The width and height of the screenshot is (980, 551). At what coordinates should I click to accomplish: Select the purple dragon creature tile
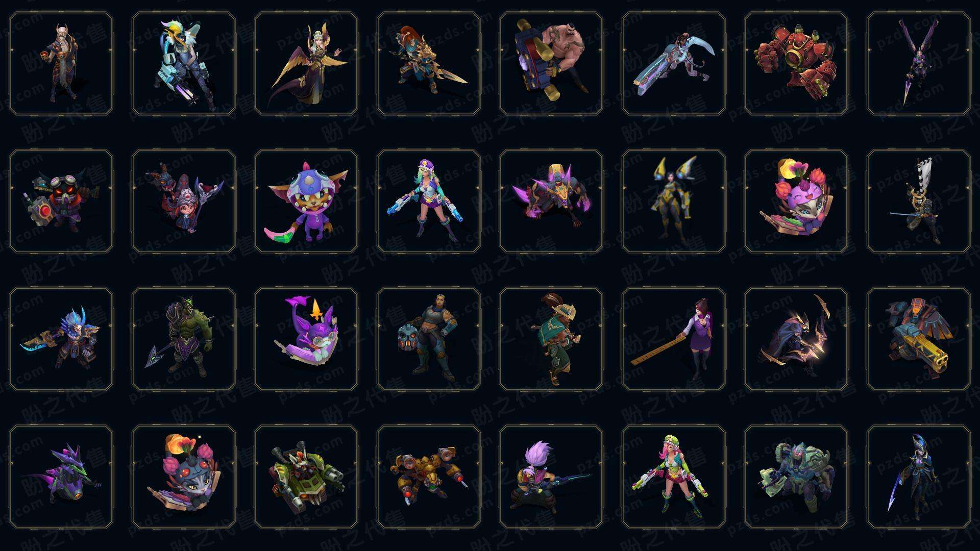pyautogui.click(x=61, y=477)
